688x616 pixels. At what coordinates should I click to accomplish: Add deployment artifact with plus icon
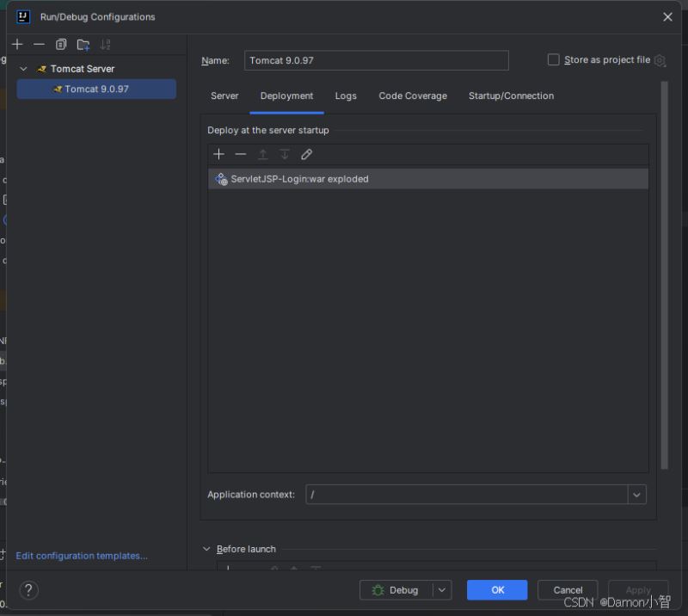pyautogui.click(x=219, y=154)
